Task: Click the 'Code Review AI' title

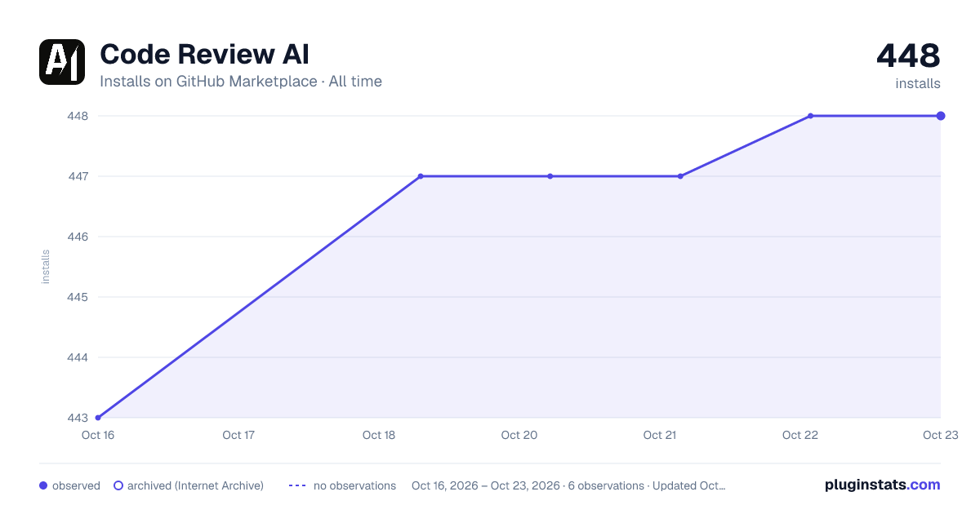Action: point(204,55)
